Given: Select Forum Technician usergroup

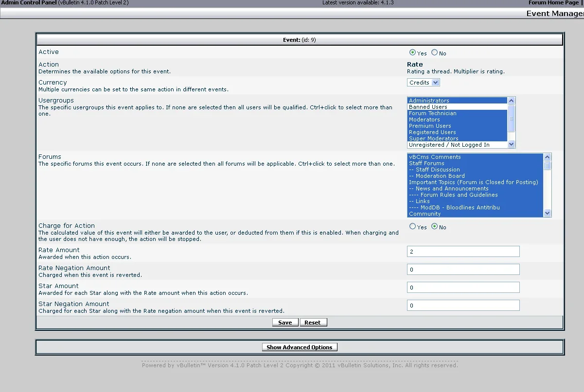Looking at the screenshot, I should (x=457, y=113).
